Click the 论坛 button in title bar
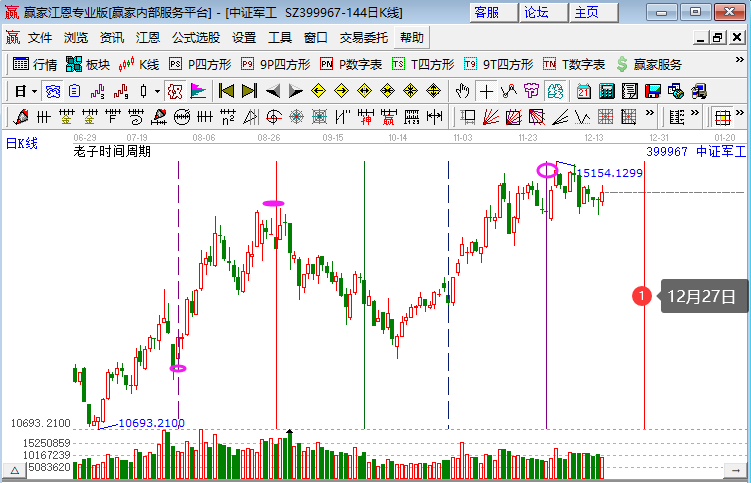 point(536,12)
